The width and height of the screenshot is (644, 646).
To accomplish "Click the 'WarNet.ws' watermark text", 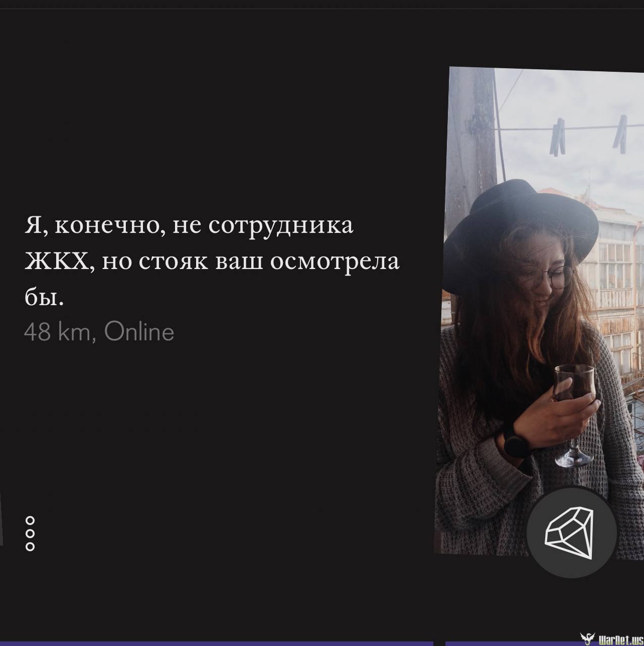I will [620, 639].
